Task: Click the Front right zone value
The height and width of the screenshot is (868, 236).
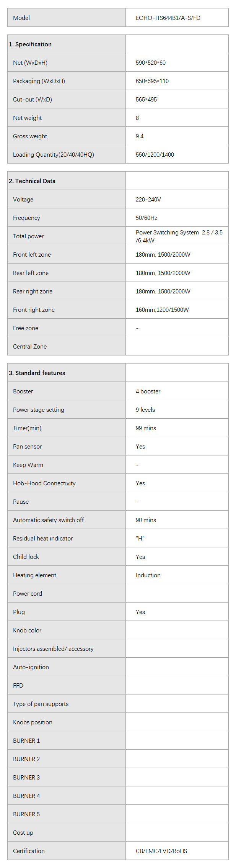Action: pyautogui.click(x=162, y=310)
